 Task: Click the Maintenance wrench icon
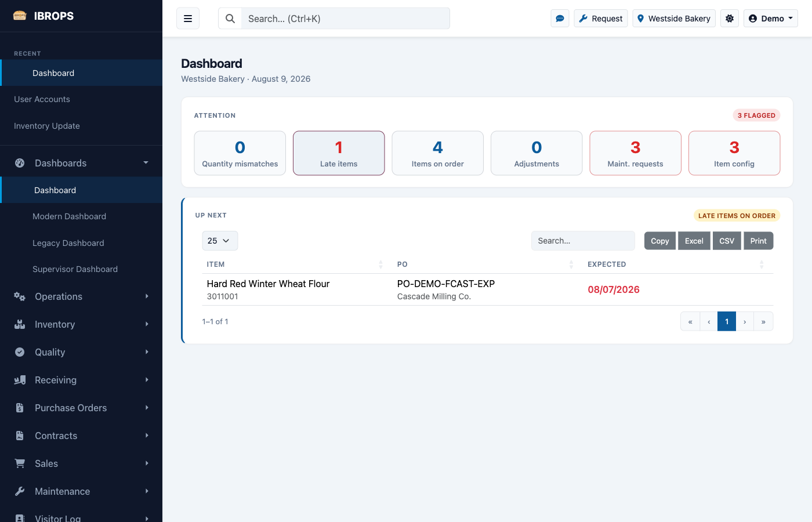tap(20, 491)
